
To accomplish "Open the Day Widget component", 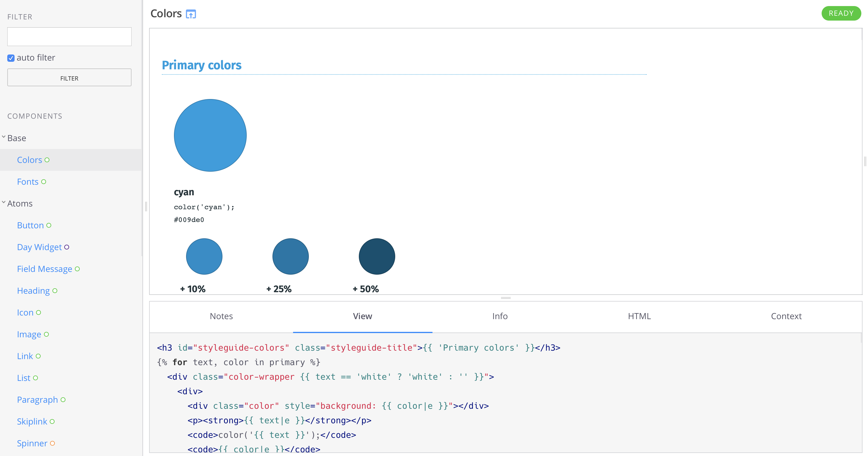I will coord(39,247).
